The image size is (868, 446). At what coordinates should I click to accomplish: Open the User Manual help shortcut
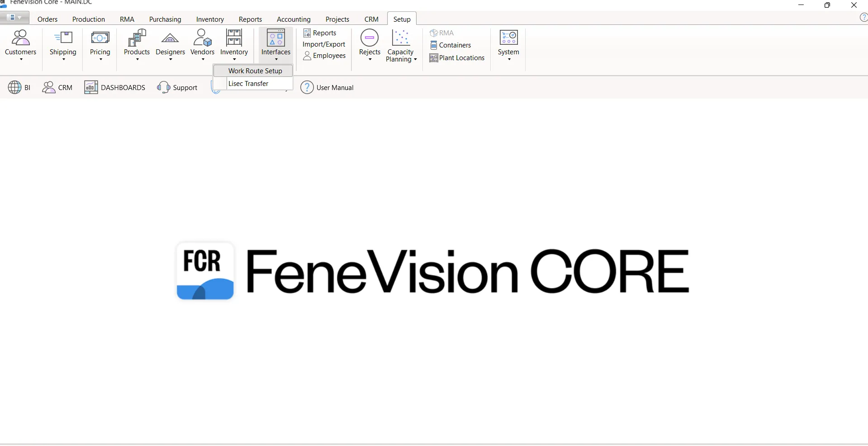[327, 87]
